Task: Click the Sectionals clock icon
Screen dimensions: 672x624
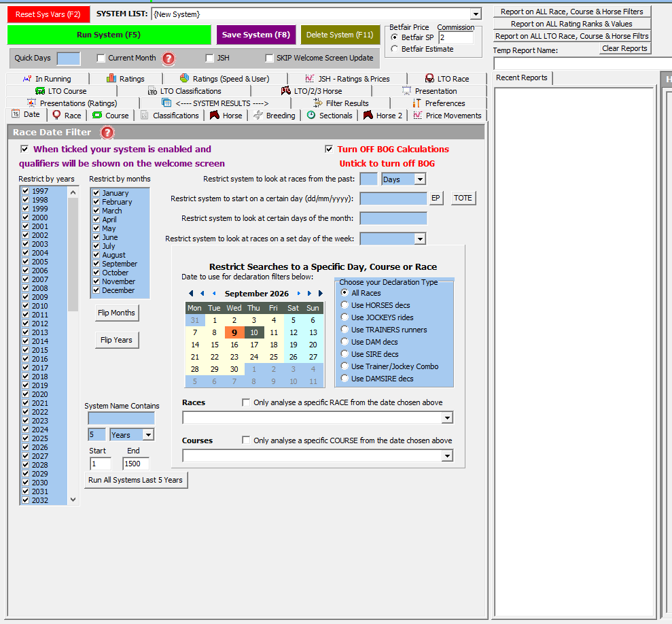Action: pos(311,115)
